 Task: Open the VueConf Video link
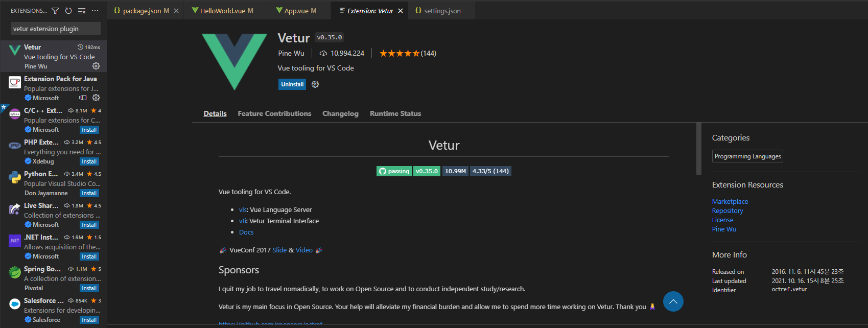[x=304, y=250]
